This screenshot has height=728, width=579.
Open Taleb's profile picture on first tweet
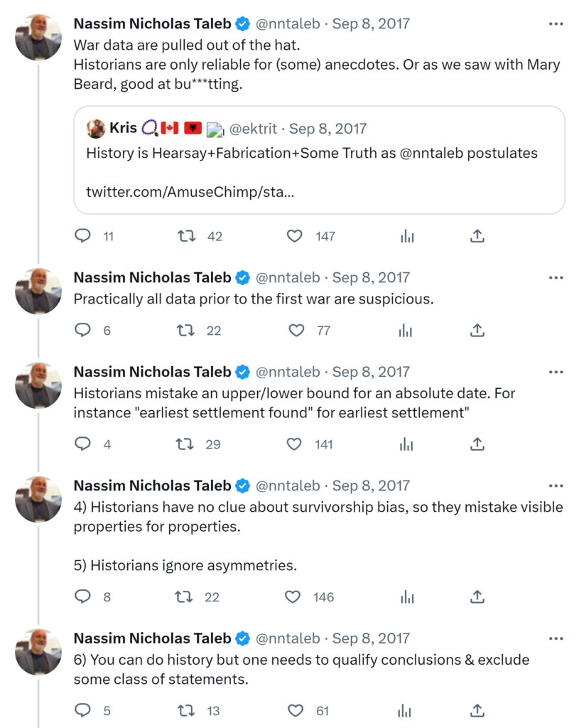pyautogui.click(x=38, y=37)
